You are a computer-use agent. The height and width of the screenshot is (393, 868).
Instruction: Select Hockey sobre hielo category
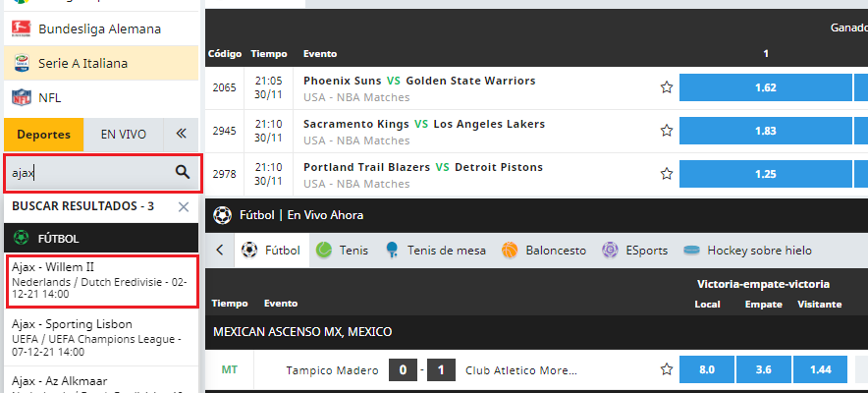coord(748,251)
